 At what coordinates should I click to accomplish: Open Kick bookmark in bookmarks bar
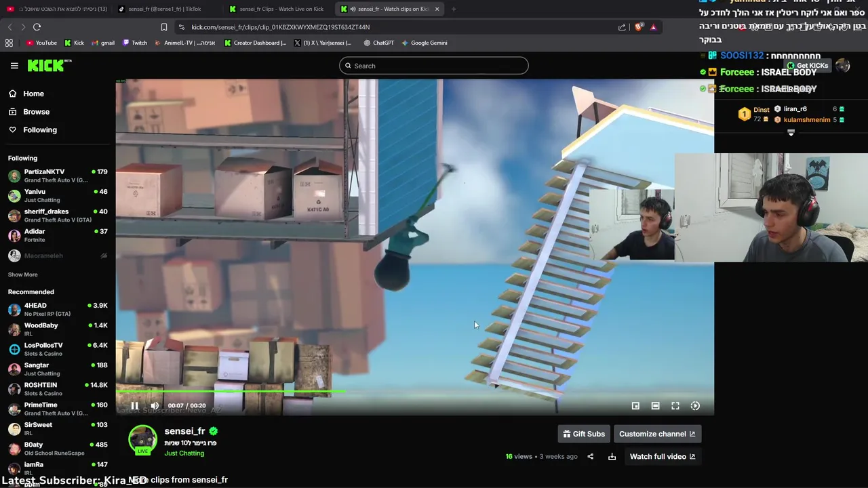[74, 43]
